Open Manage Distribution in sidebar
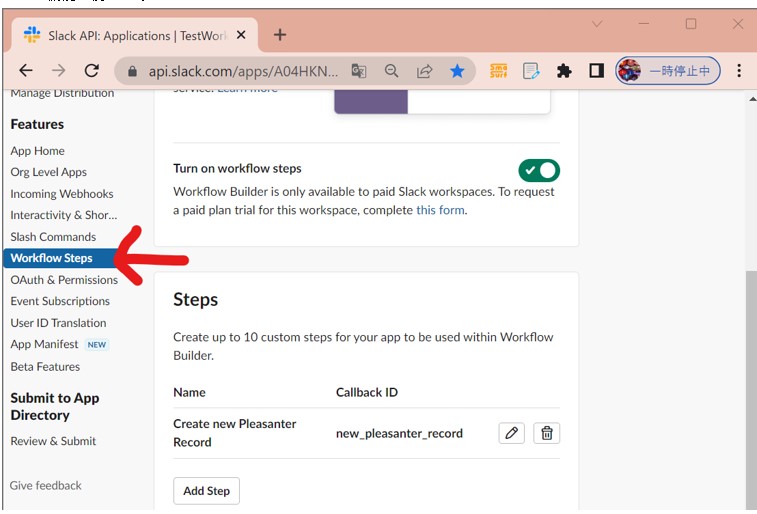This screenshot has height=514, width=757. pyautogui.click(x=62, y=93)
